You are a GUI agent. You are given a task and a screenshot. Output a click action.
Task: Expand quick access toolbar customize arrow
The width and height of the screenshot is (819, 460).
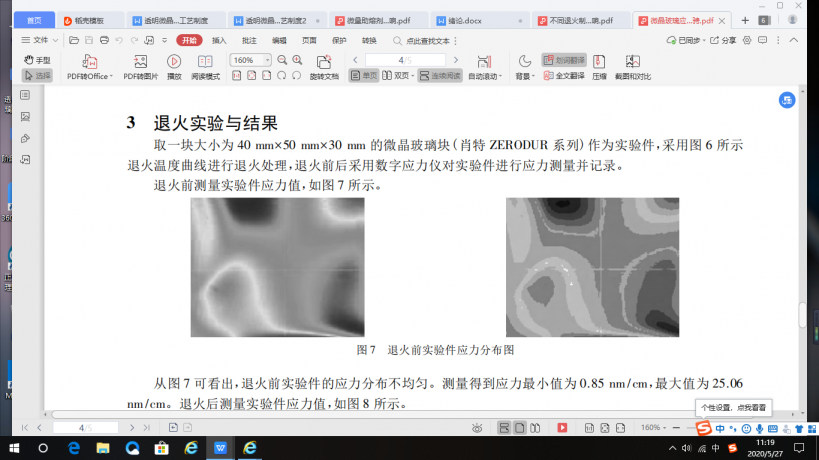[165, 40]
